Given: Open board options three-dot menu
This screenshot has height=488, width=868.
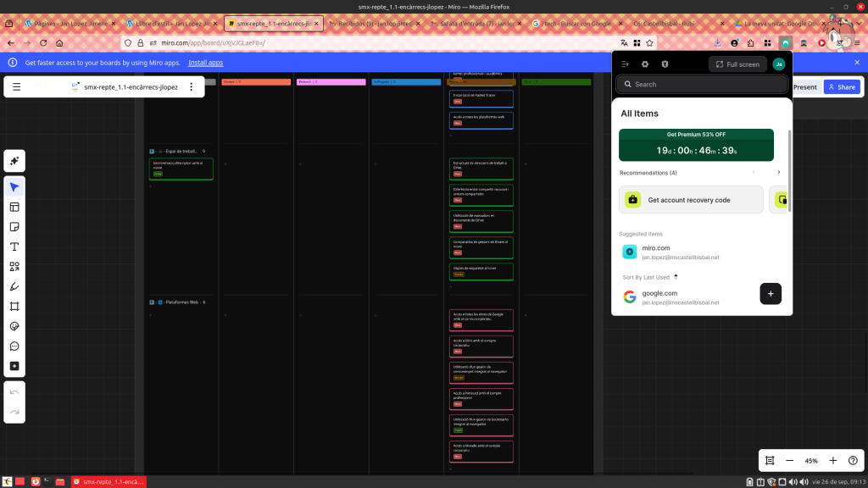Looking at the screenshot, I should point(191,86).
